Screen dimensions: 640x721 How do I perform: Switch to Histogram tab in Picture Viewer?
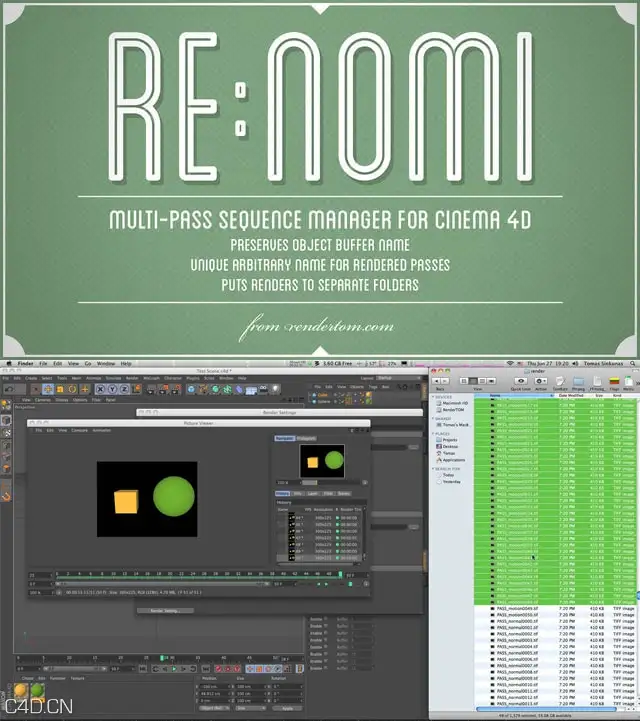click(x=306, y=438)
